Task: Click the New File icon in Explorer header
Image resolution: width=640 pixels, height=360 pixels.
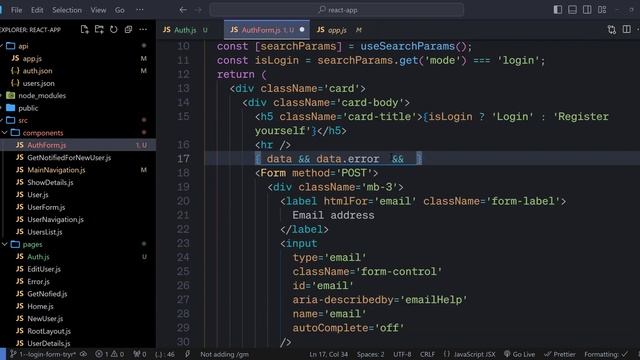Action: coord(84,29)
